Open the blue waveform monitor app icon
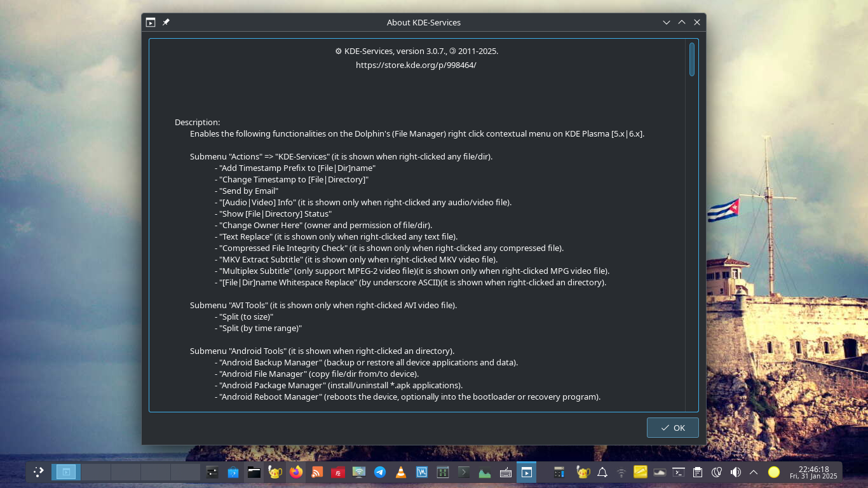Image resolution: width=868 pixels, height=488 pixels. [x=422, y=472]
